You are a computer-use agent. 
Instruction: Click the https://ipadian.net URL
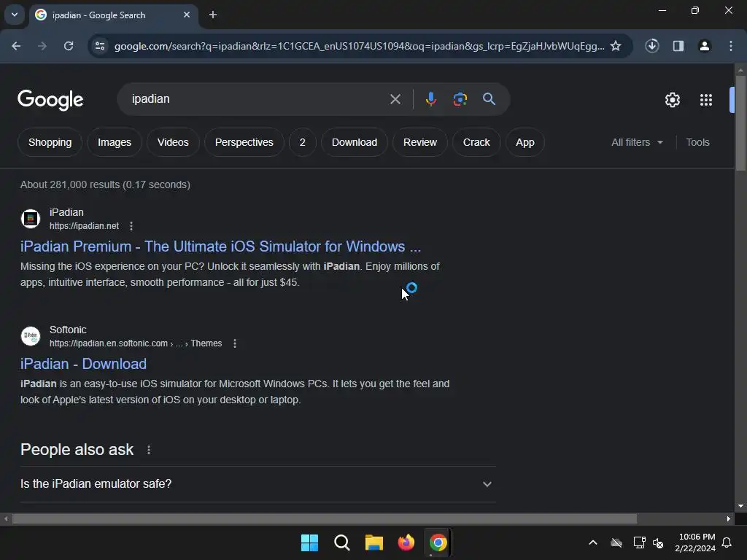click(x=85, y=226)
